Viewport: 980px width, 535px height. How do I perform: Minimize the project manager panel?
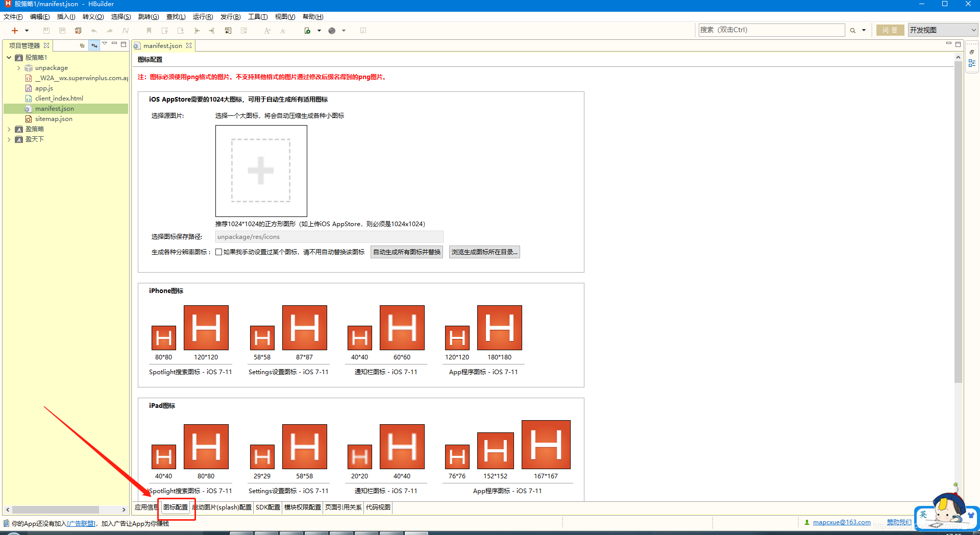[x=114, y=44]
